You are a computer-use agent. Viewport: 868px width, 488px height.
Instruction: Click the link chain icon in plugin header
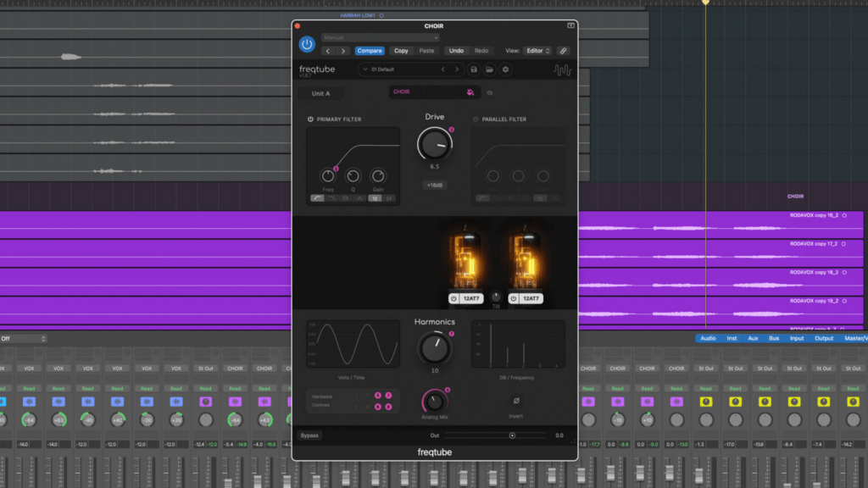point(563,51)
